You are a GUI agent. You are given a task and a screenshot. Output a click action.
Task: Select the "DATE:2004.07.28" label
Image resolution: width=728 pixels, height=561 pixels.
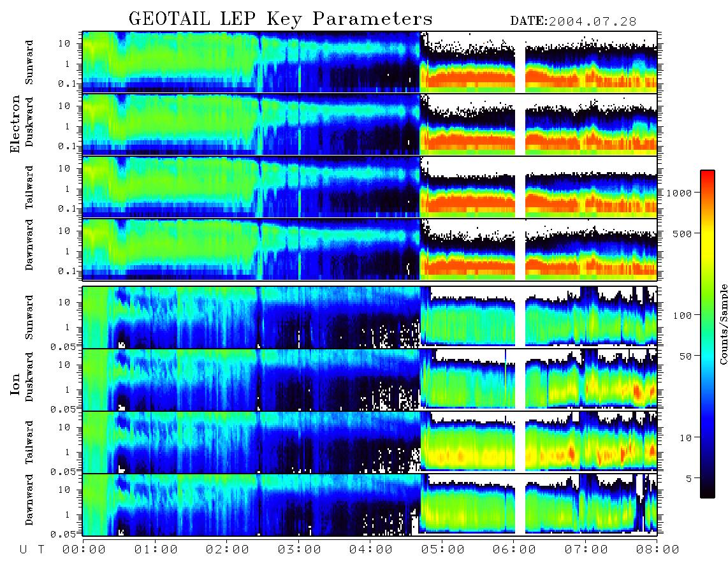pyautogui.click(x=573, y=22)
